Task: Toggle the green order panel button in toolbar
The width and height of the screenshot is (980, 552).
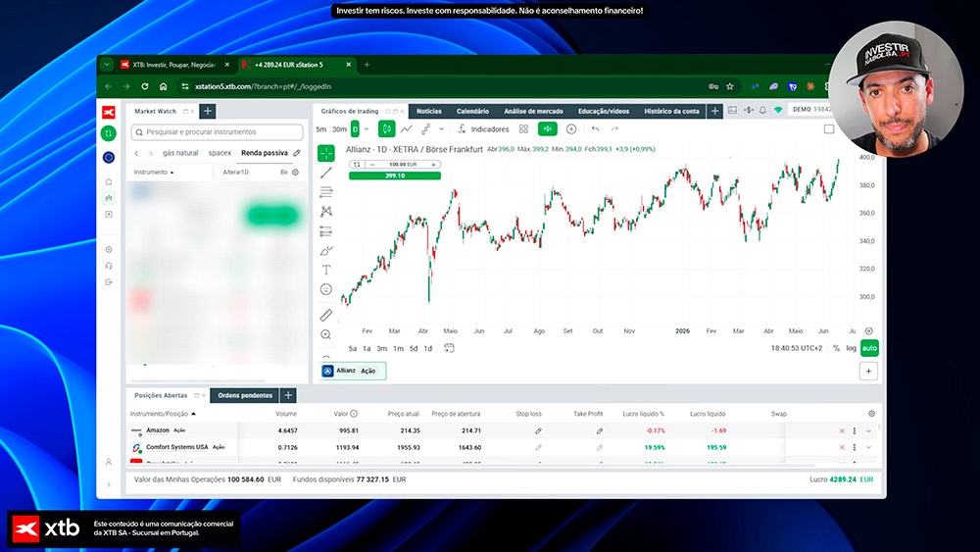Action: click(x=548, y=128)
